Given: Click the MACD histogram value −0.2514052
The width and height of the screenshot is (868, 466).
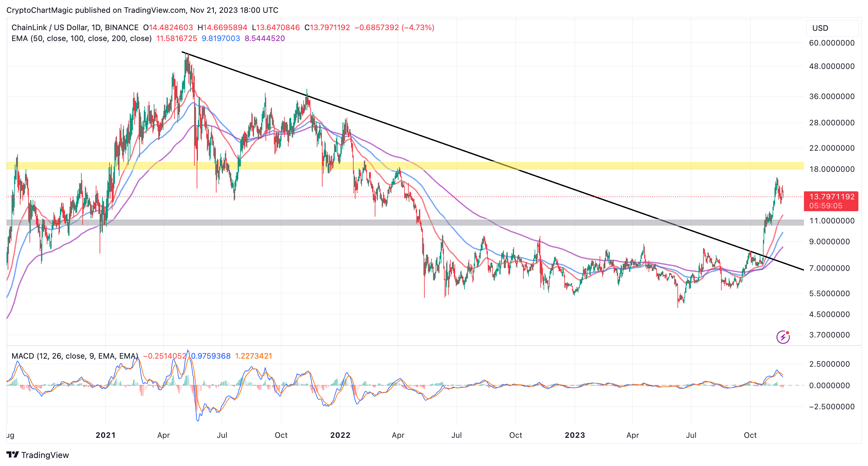Looking at the screenshot, I should tap(165, 356).
